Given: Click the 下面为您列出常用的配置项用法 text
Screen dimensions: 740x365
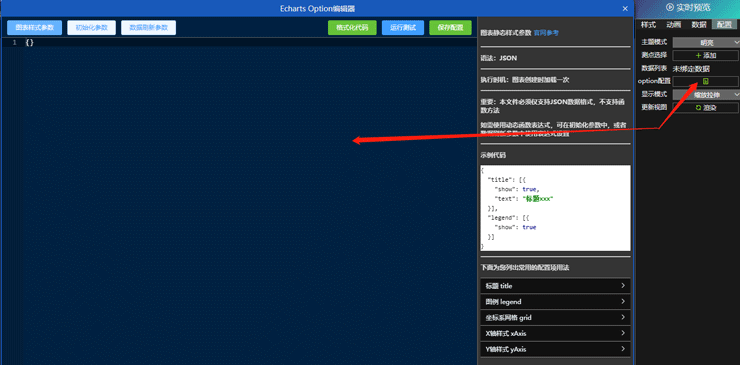Looking at the screenshot, I should [x=525, y=267].
